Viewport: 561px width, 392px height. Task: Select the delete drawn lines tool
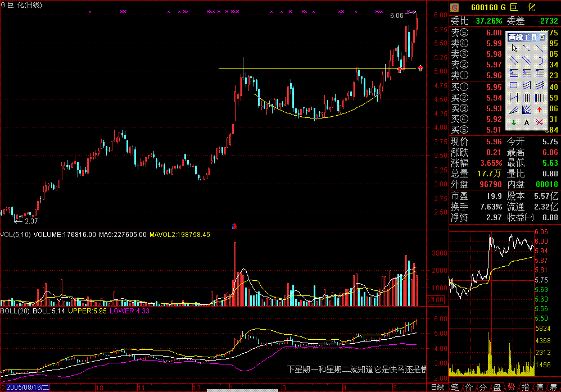(x=539, y=122)
